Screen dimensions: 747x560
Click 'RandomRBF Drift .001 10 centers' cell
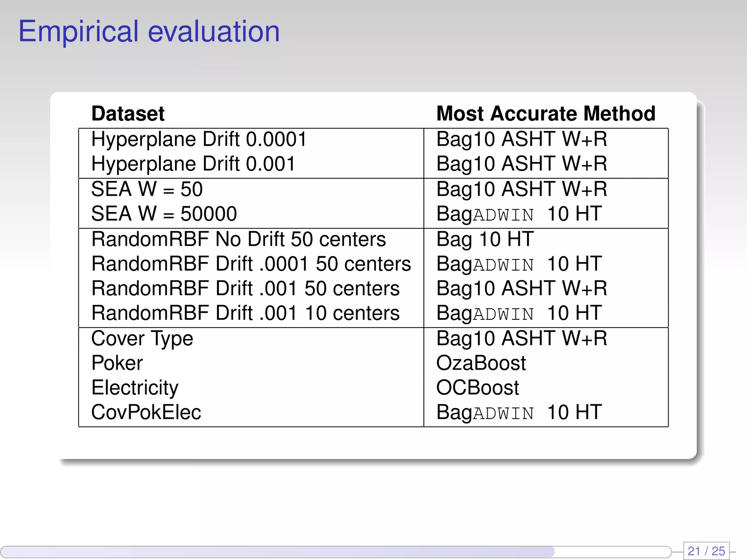245,313
